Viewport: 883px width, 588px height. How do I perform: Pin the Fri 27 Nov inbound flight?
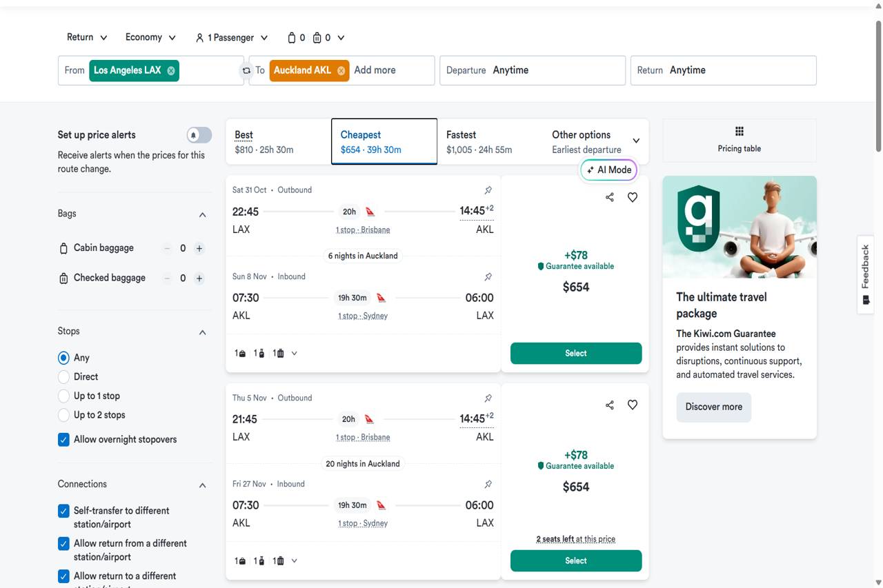pyautogui.click(x=488, y=484)
